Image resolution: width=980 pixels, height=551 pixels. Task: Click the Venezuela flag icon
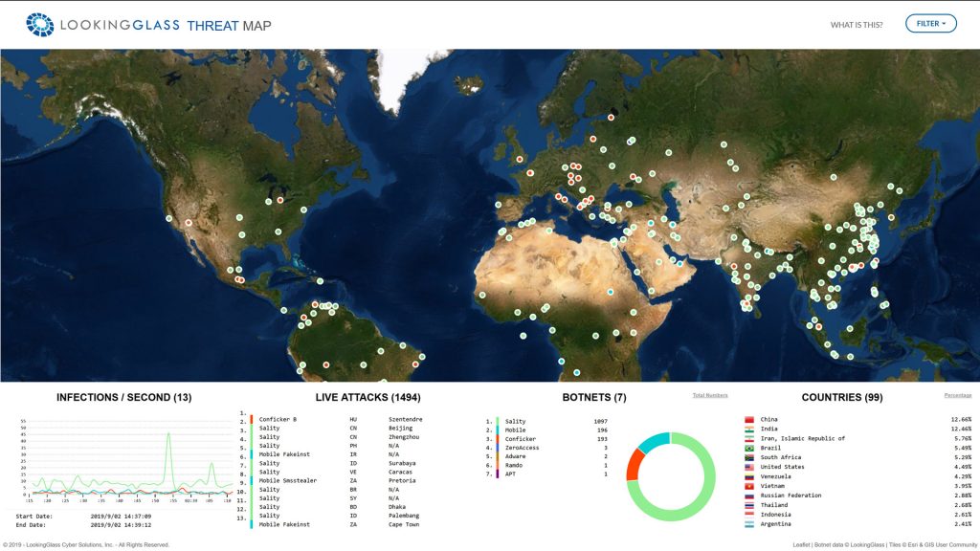(x=749, y=476)
